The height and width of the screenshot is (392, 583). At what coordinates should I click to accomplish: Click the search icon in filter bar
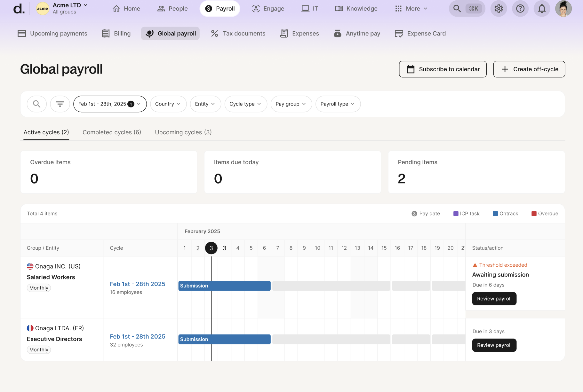37,104
